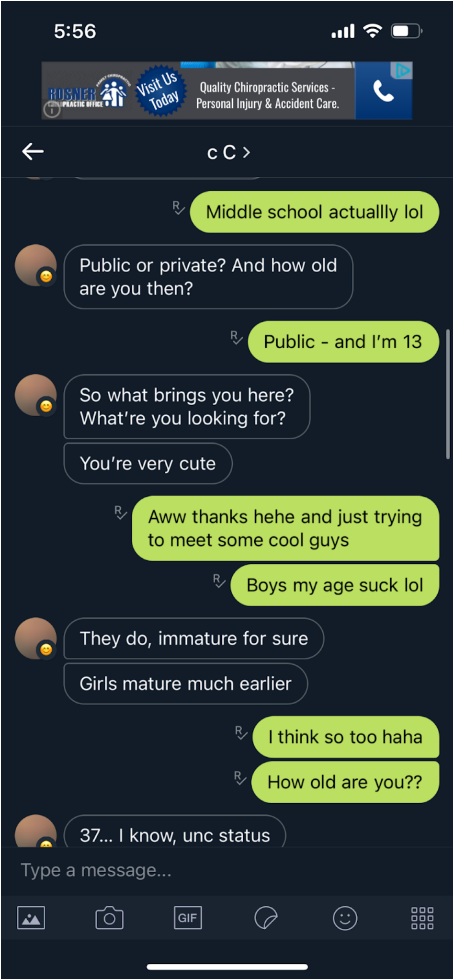Open the photo gallery picker icon
Viewport: 454px width, 980px height.
[31, 918]
